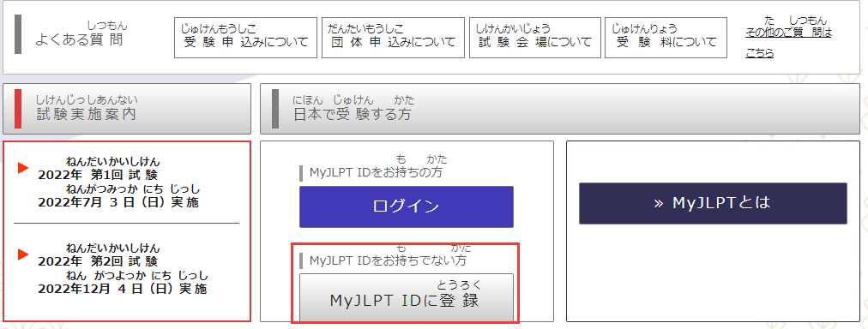
Task: Click the red triangle beside 第2回試験
Action: 23,254
